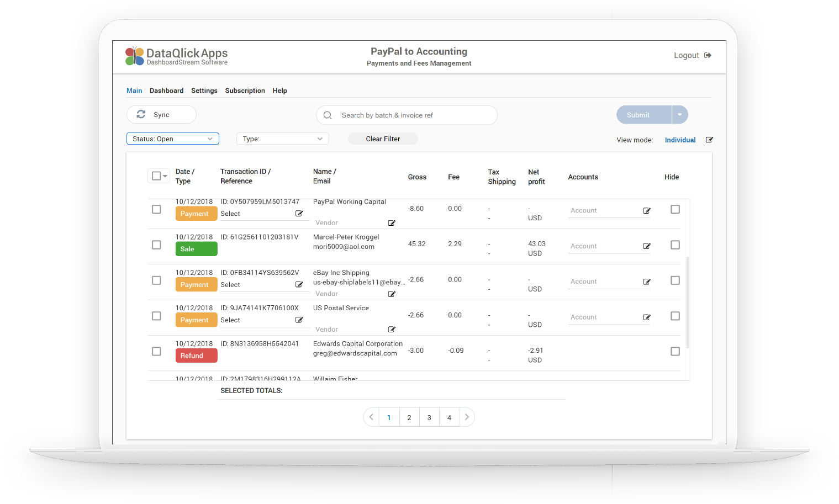Toggle the select-all header checkbox
Screen dimensions: 839x504
pos(156,176)
